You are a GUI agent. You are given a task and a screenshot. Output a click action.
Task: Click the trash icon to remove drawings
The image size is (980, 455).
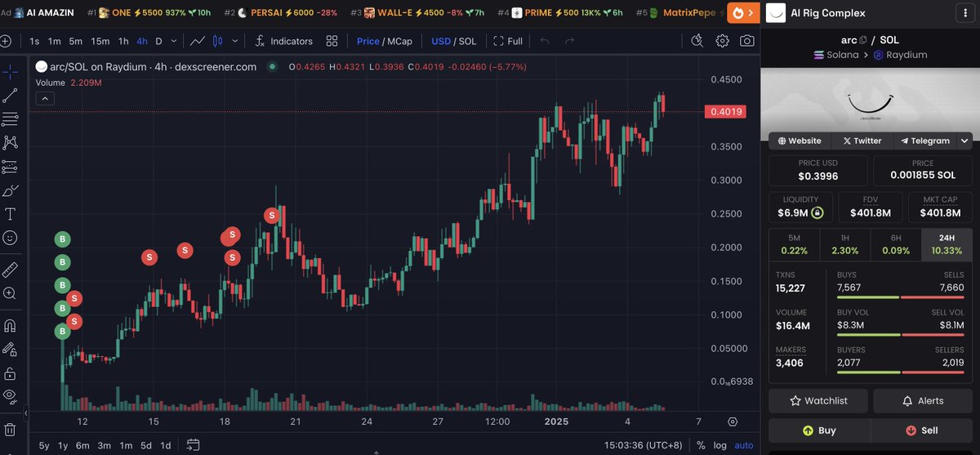[11, 429]
